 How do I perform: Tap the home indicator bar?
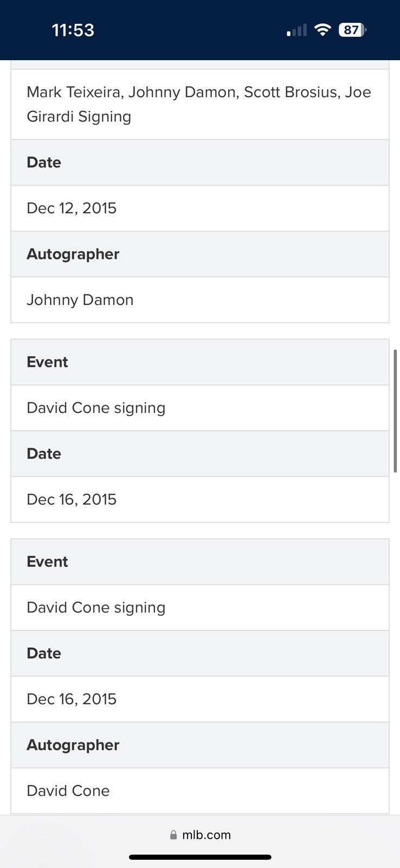pyautogui.click(x=200, y=857)
